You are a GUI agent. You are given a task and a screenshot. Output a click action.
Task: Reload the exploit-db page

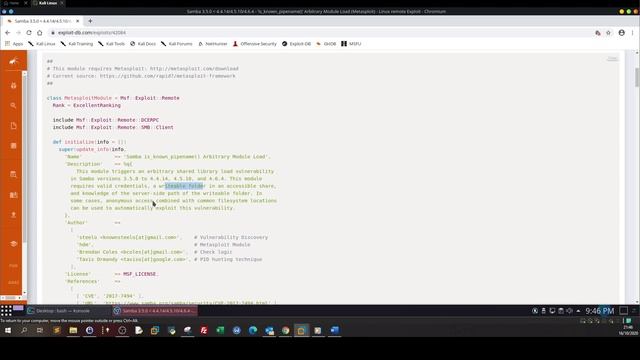(29, 33)
